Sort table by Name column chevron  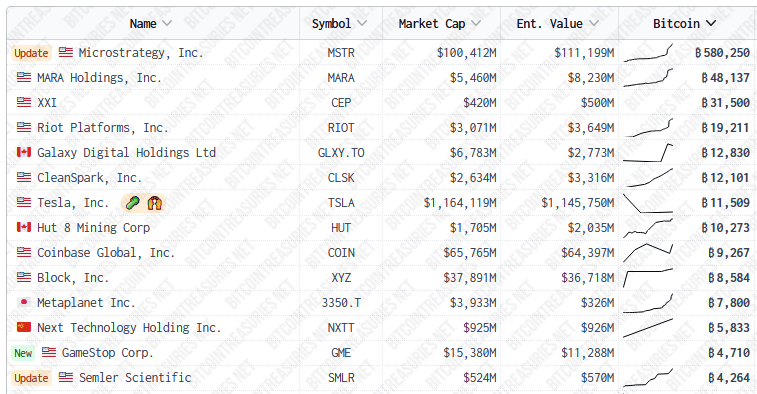point(167,23)
